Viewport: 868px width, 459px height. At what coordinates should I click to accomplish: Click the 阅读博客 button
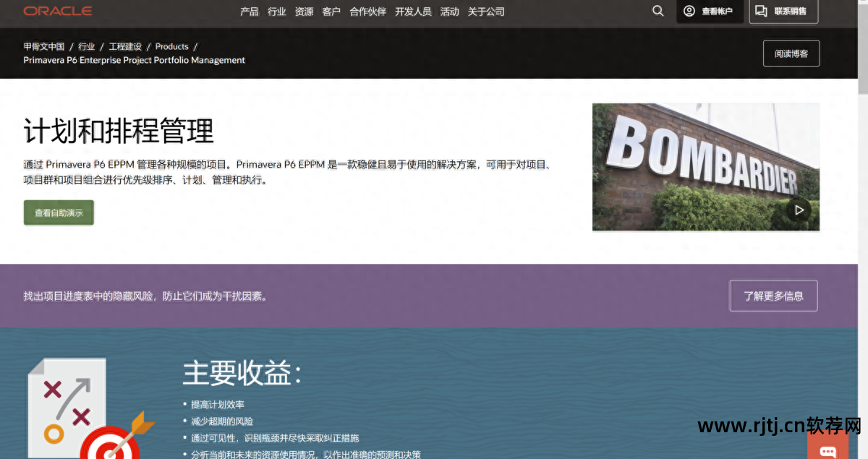pyautogui.click(x=791, y=53)
